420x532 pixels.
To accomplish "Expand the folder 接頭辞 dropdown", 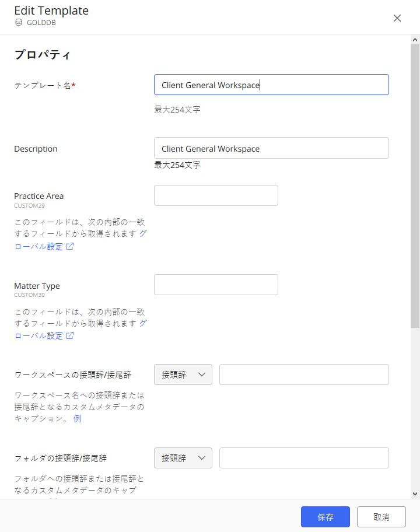I will pyautogui.click(x=183, y=458).
